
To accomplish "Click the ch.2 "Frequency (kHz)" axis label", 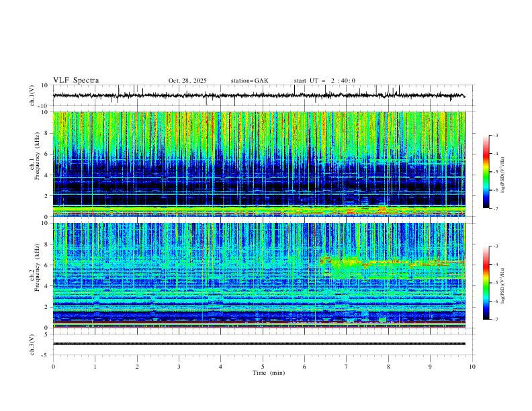I will click(x=37, y=267).
